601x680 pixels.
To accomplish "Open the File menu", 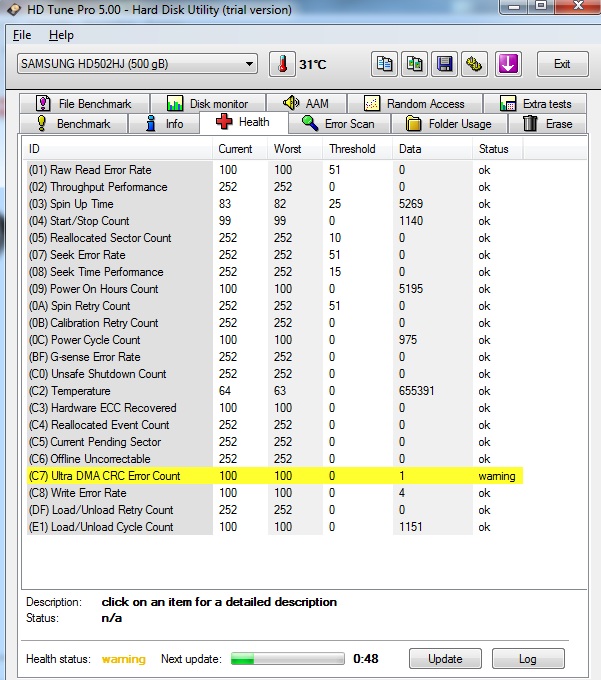I will pyautogui.click(x=22, y=35).
